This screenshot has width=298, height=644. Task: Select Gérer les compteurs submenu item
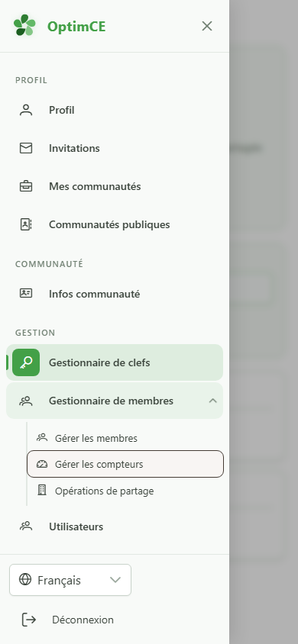coord(125,464)
